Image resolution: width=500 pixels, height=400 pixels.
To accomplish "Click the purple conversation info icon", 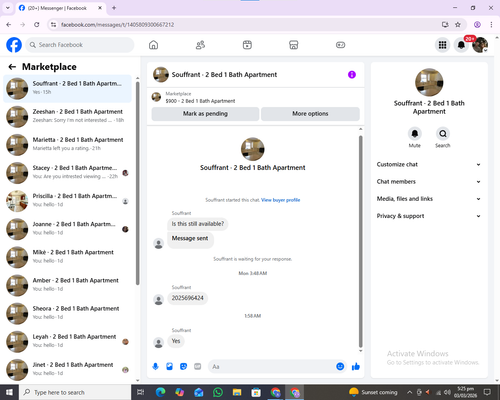I will [352, 75].
